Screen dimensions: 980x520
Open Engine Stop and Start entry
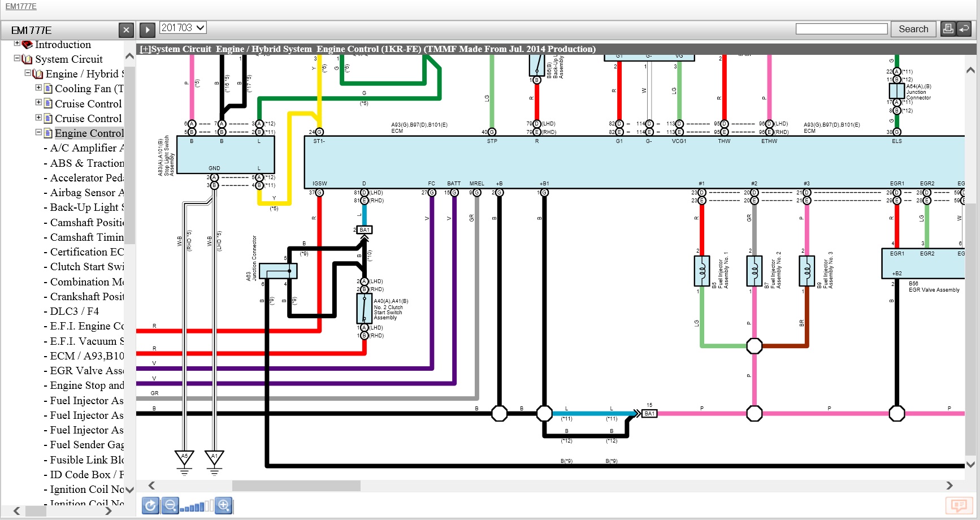87,385
